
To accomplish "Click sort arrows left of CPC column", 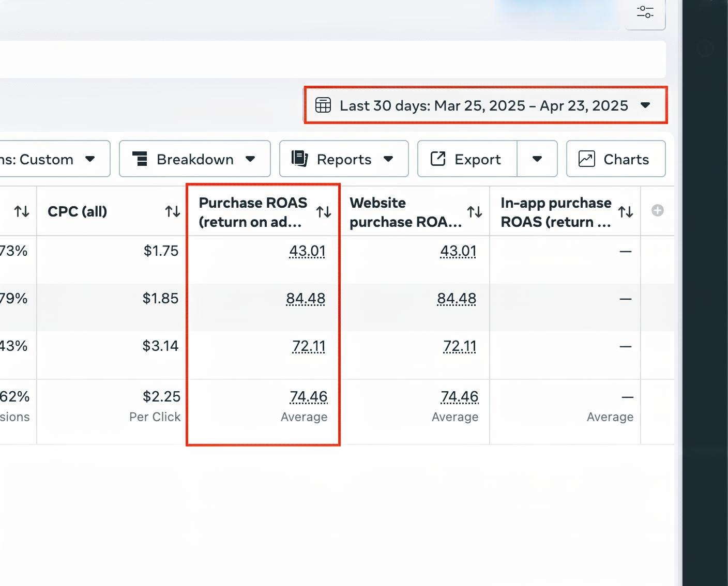I will 22,212.
